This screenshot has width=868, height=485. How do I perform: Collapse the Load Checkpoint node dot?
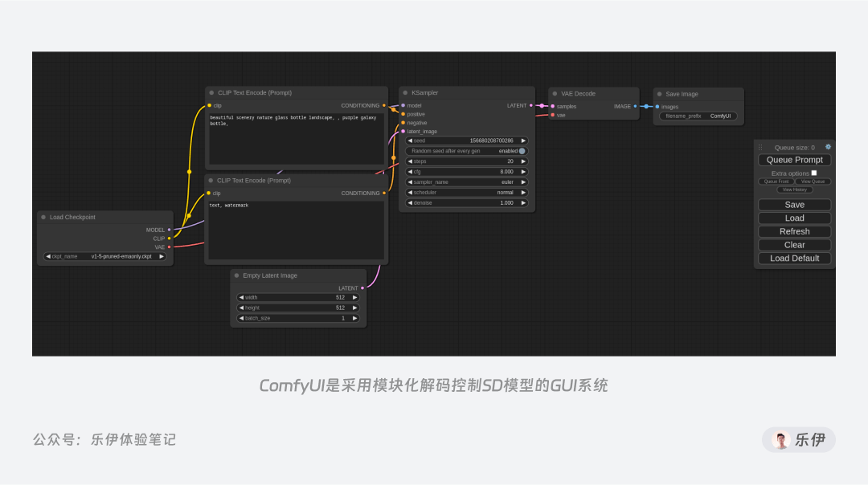click(43, 218)
